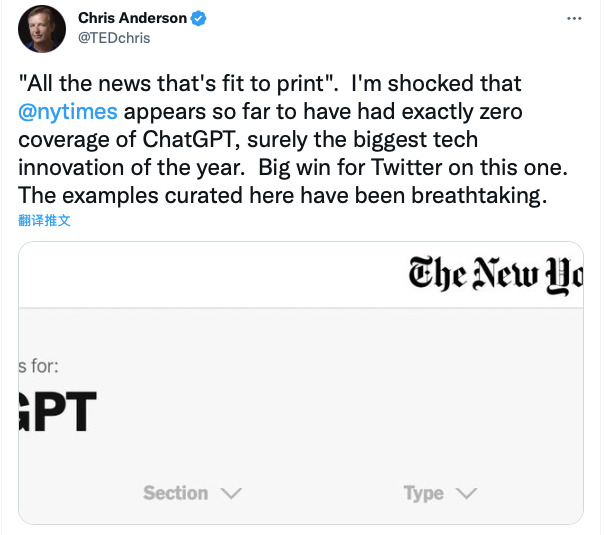The image size is (604, 535).
Task: Click Chris Anderson's profile avatar
Action: point(40,30)
